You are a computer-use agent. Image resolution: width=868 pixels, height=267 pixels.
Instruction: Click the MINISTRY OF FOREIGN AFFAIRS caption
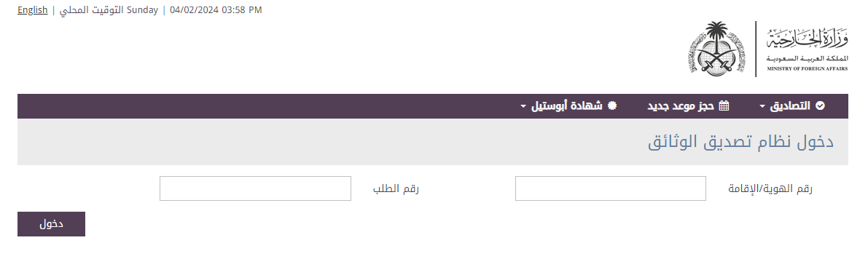tap(807, 68)
